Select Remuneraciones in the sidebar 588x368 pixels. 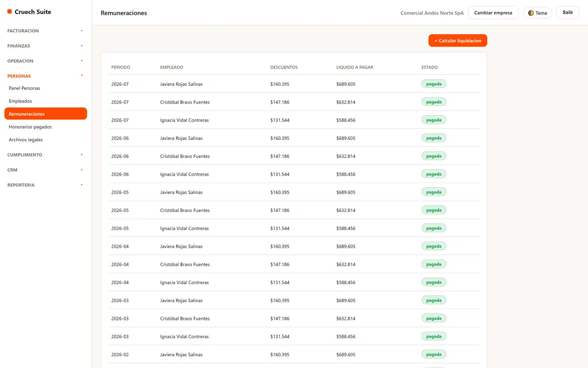pos(46,114)
